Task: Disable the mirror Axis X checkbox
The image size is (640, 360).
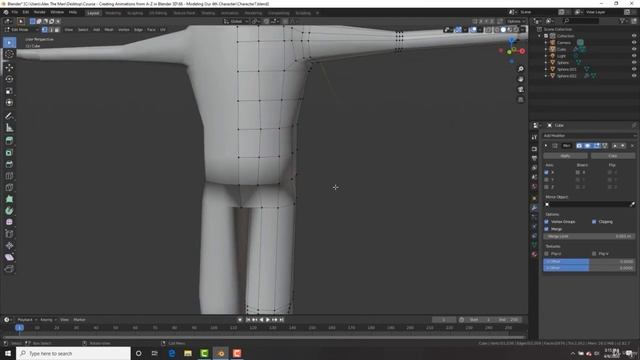Action: 547,172
